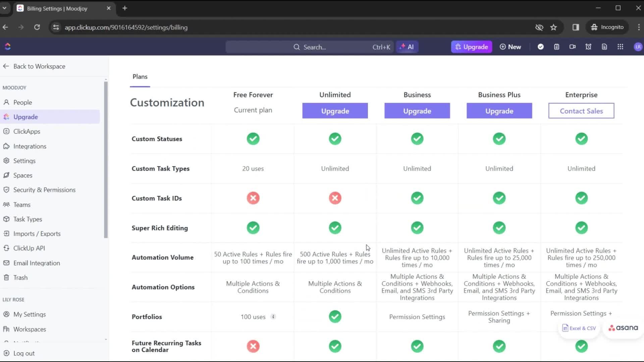
Task: Click the Custom Statuses row label
Action: (x=157, y=139)
